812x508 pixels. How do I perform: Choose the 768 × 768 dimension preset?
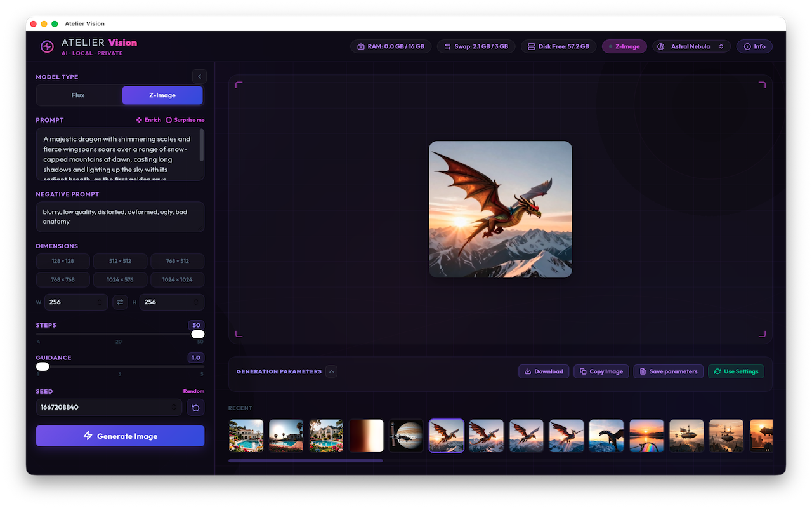pos(63,279)
